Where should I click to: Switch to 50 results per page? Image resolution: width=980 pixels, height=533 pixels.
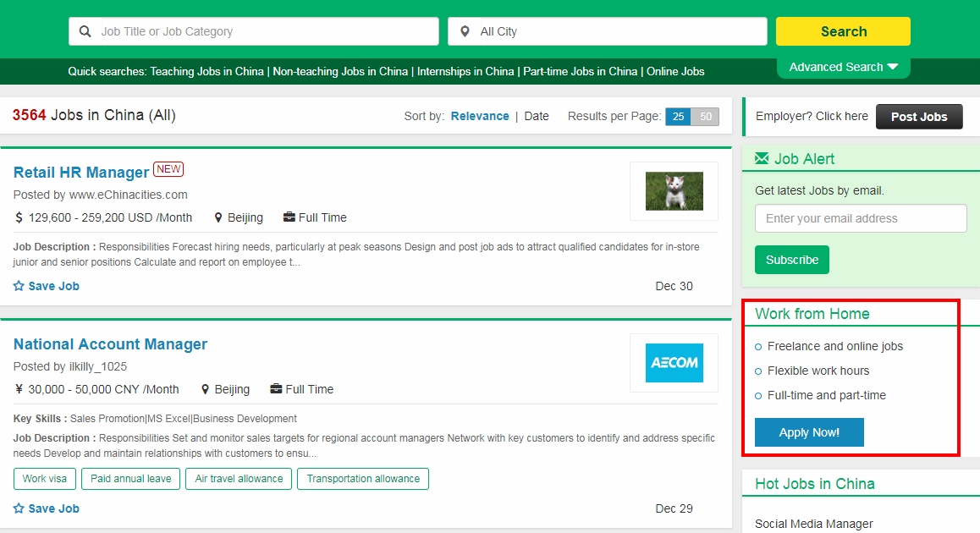click(x=706, y=117)
